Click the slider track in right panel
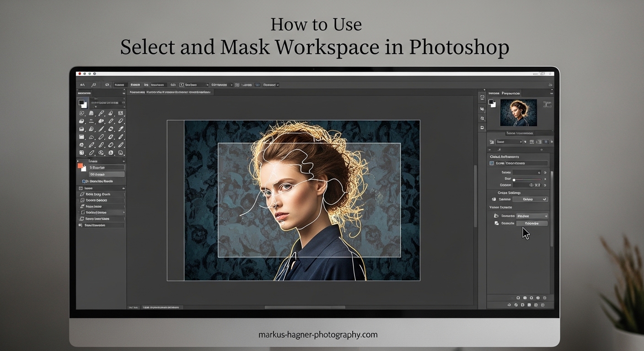 (x=527, y=179)
